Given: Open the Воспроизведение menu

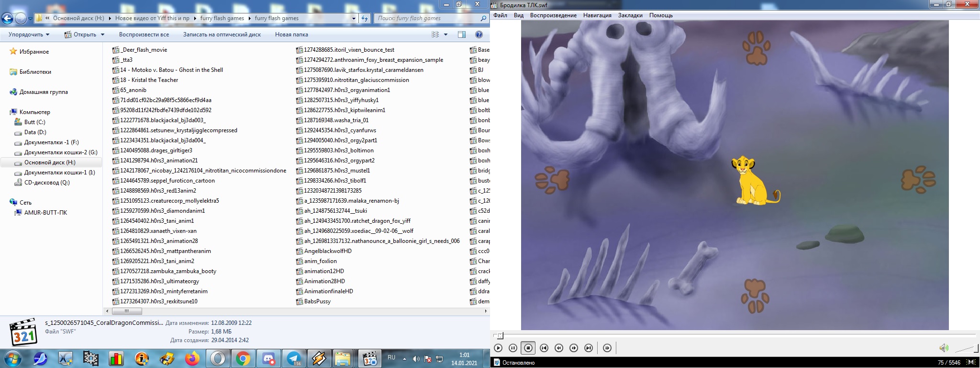Looking at the screenshot, I should [553, 15].
